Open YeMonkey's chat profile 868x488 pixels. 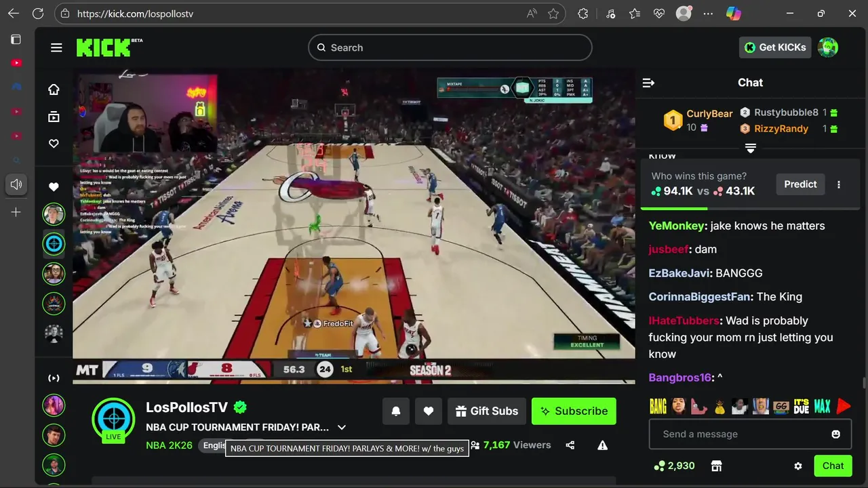(677, 226)
